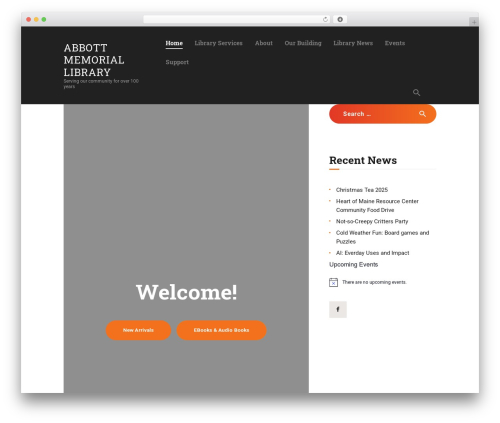Reload the page with the browser refresh icon
The image size is (500, 423).
click(x=325, y=19)
